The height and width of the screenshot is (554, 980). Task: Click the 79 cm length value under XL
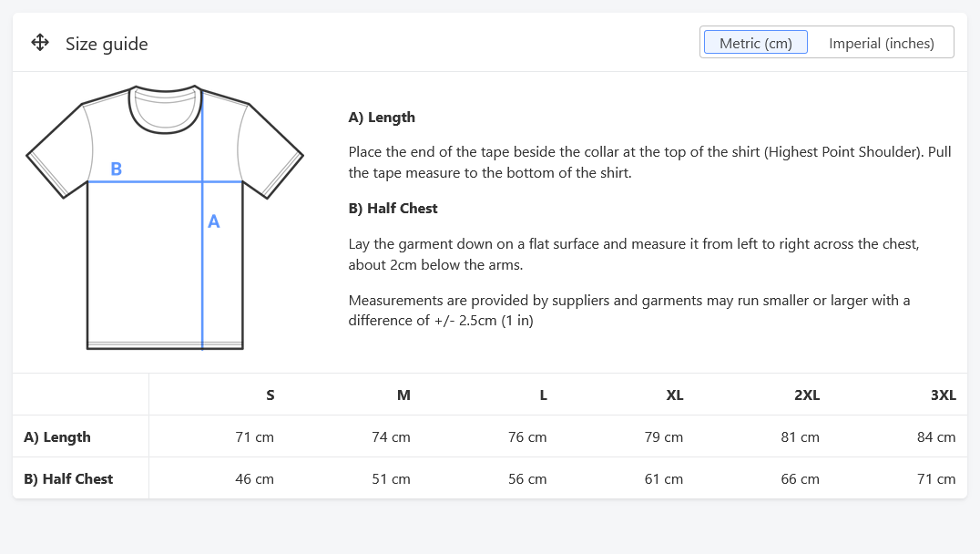[x=664, y=436]
